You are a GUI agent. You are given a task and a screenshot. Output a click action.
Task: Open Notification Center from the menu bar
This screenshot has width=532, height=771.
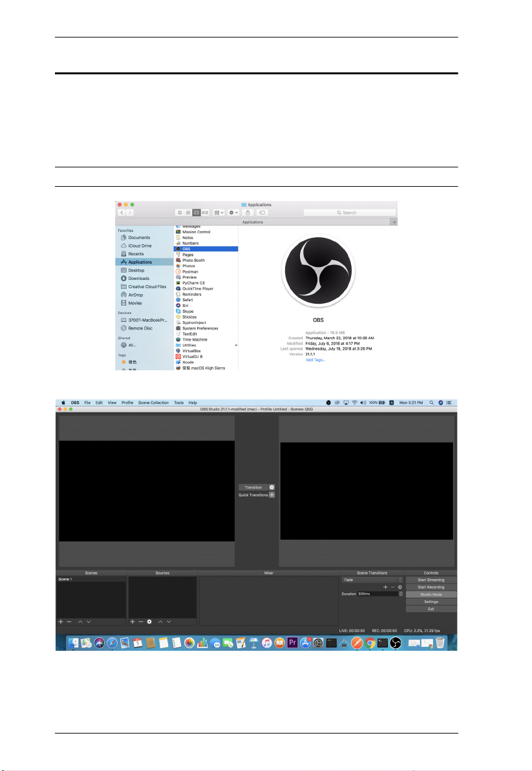click(449, 403)
